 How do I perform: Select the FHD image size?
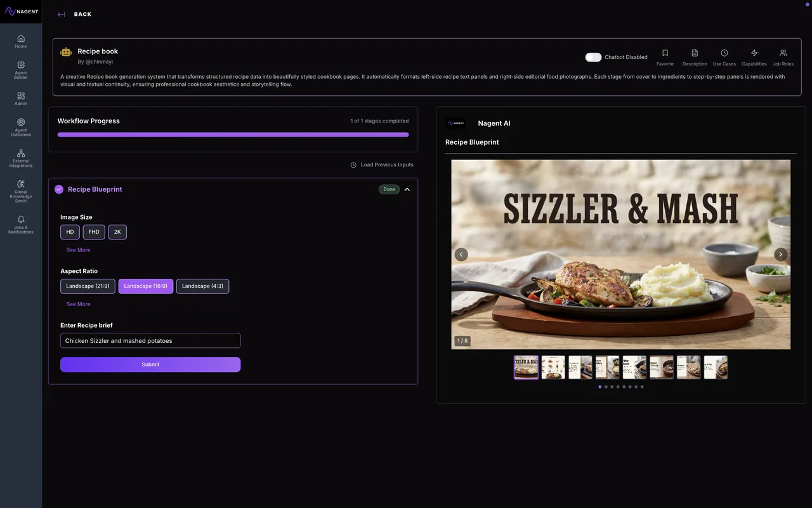(x=94, y=232)
